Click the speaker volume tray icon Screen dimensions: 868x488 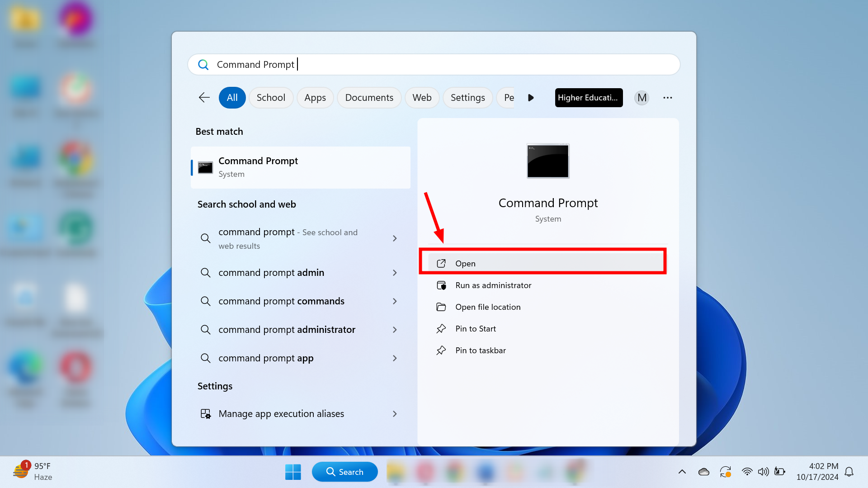tap(763, 472)
